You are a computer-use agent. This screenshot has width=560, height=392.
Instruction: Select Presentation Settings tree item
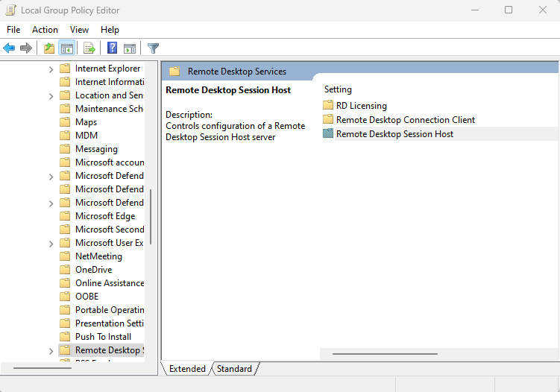(109, 323)
